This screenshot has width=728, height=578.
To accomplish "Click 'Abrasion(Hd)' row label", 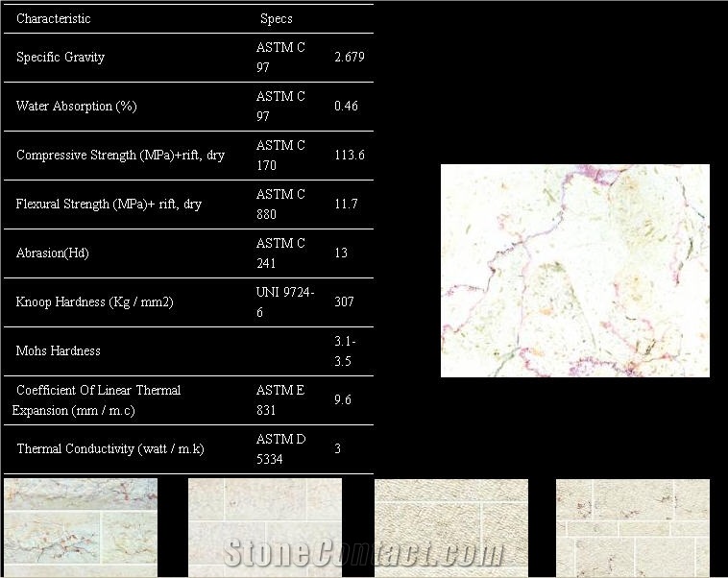I will 52,253.
